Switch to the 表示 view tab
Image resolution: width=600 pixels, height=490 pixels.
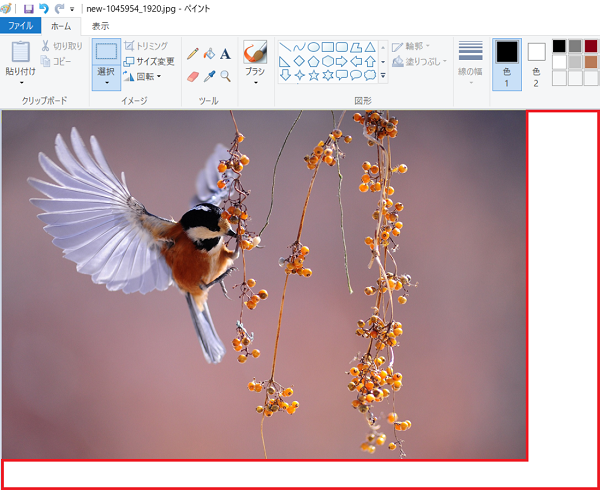pos(101,26)
